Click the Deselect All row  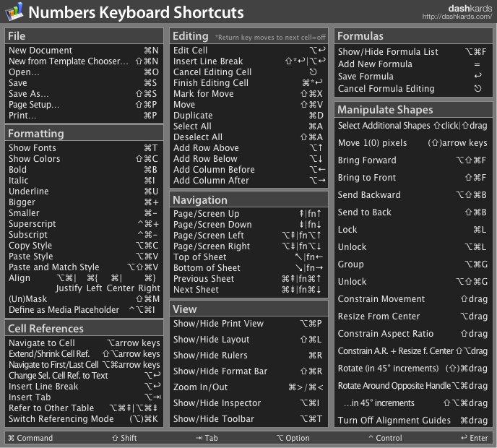(248, 137)
